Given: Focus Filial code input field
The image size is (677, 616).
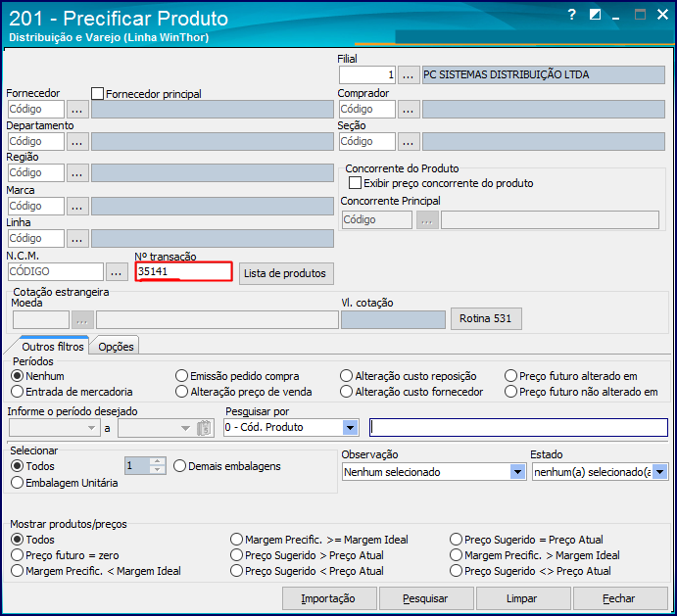Looking at the screenshot, I should point(367,75).
